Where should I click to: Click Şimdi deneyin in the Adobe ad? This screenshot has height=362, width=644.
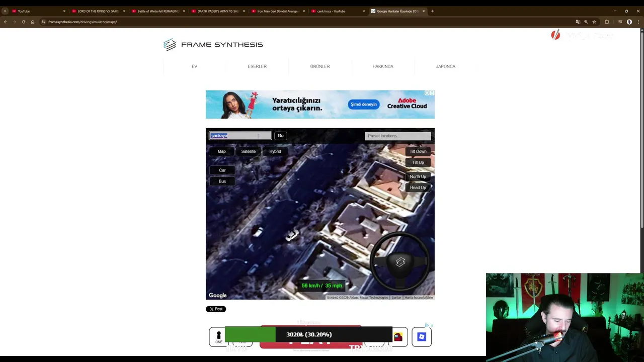(x=364, y=104)
